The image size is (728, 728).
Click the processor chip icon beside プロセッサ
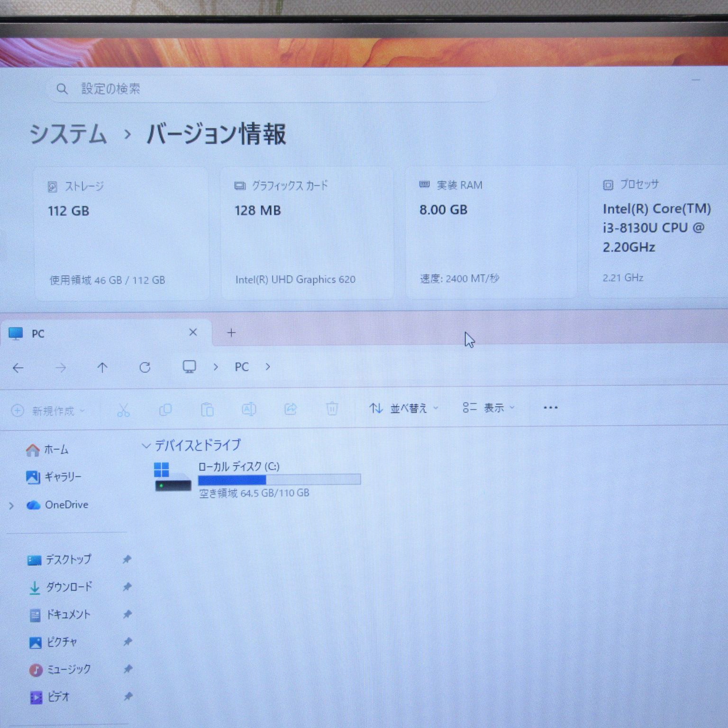coord(608,185)
